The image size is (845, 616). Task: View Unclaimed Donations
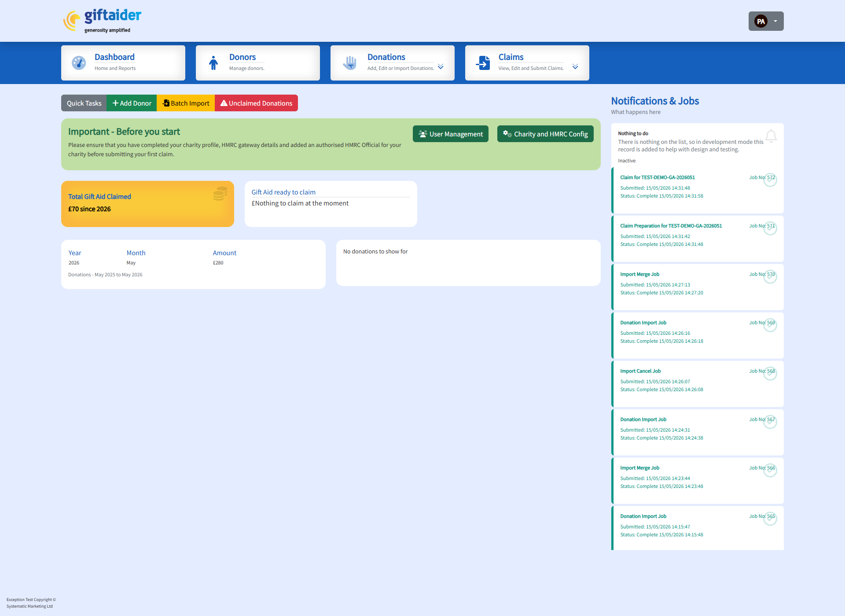[x=256, y=103]
